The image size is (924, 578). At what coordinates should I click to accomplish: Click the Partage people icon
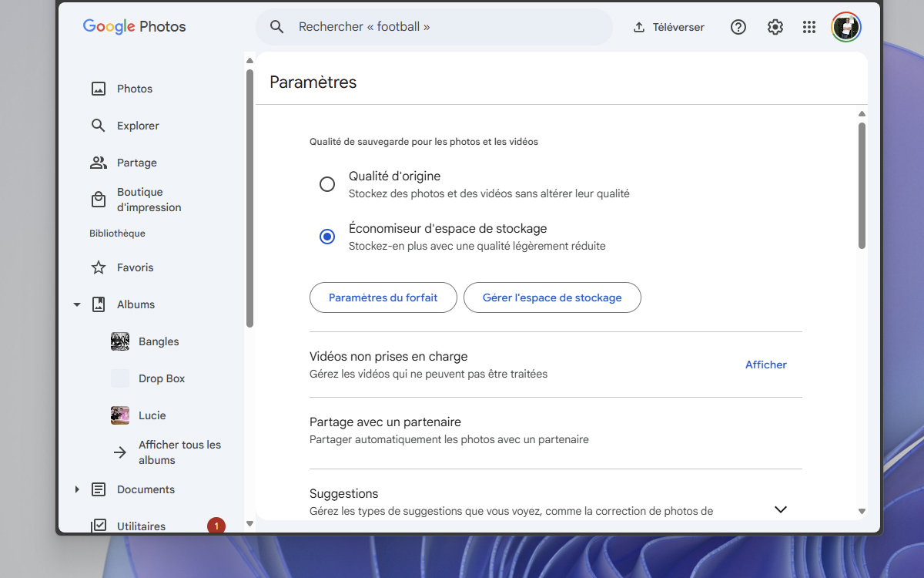(x=99, y=163)
